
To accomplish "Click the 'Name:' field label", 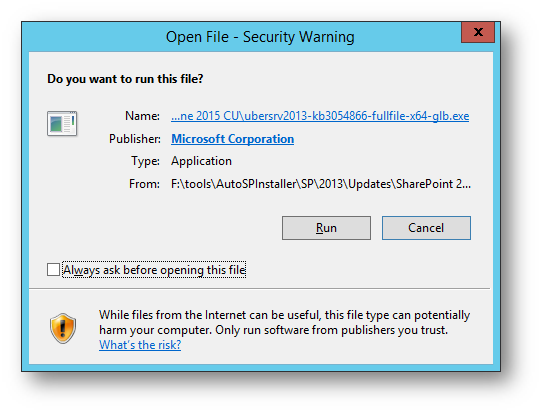I will pyautogui.click(x=142, y=116).
